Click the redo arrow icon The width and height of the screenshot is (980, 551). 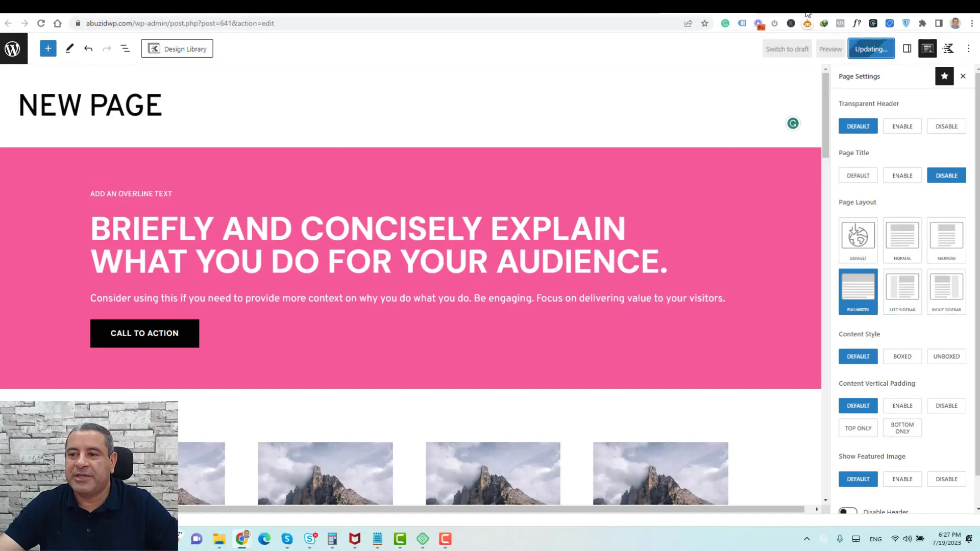107,48
